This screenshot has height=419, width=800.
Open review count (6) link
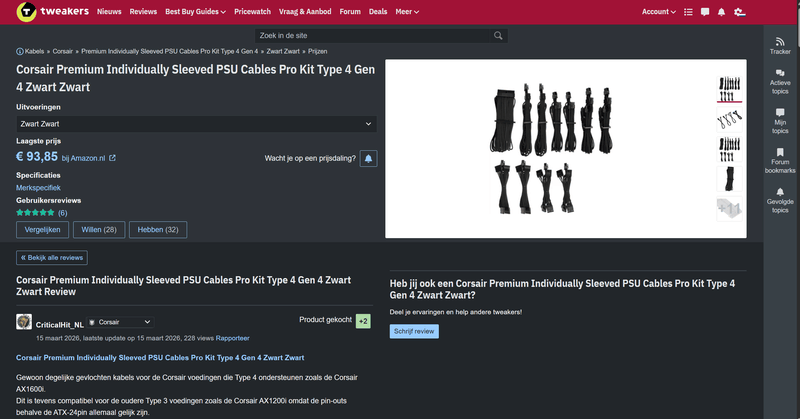coord(62,213)
